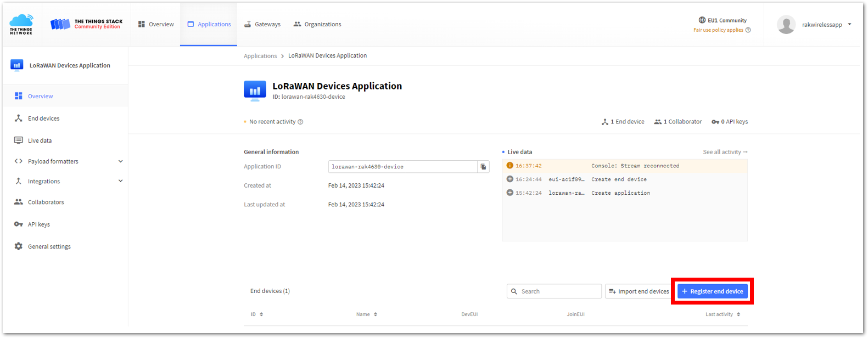Click the EU1 Community globe icon
The height and width of the screenshot is (338, 868).
(x=702, y=20)
